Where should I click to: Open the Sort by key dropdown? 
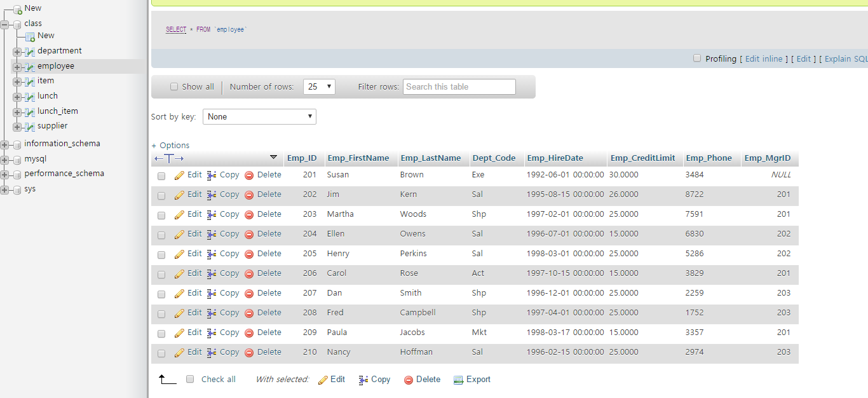(259, 116)
